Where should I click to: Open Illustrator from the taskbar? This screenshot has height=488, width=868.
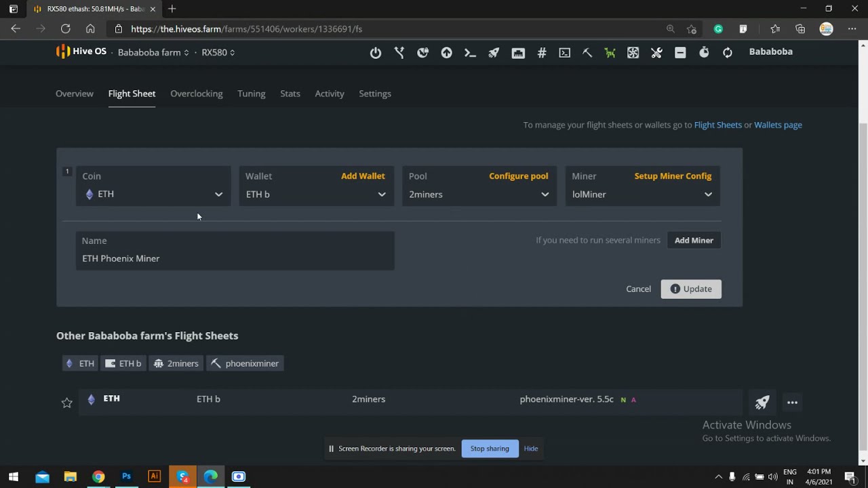point(154,476)
